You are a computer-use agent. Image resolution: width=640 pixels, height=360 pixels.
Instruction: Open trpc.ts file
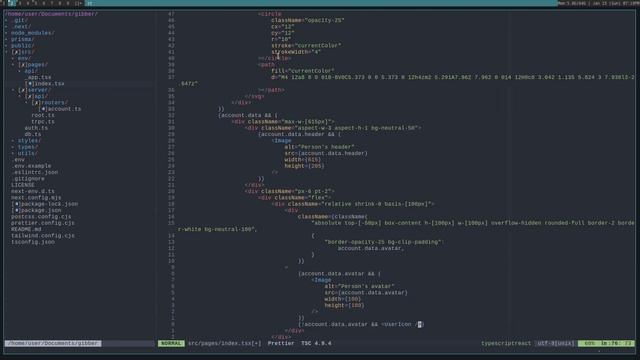[x=43, y=122]
